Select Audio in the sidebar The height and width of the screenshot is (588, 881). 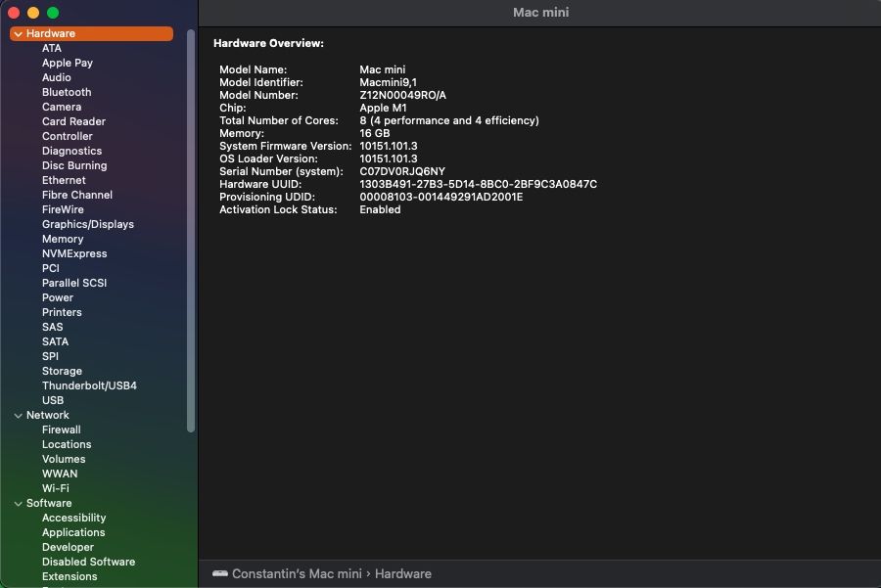56,77
